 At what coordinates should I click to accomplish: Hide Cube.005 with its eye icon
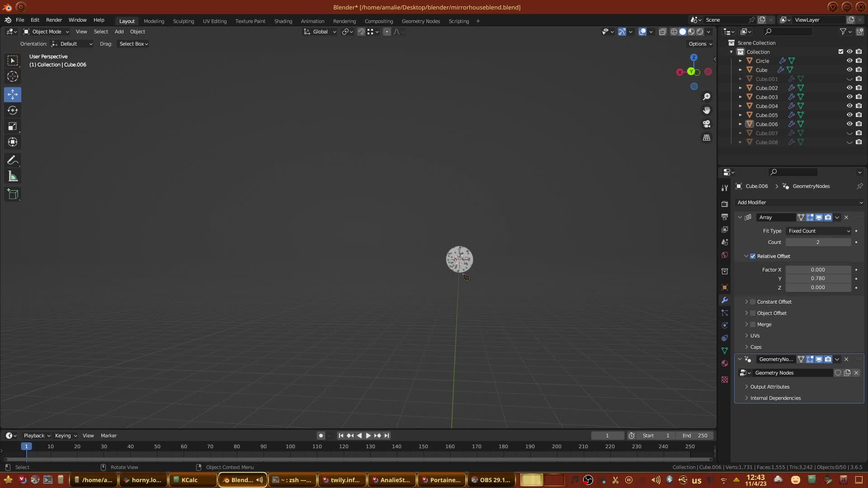849,115
